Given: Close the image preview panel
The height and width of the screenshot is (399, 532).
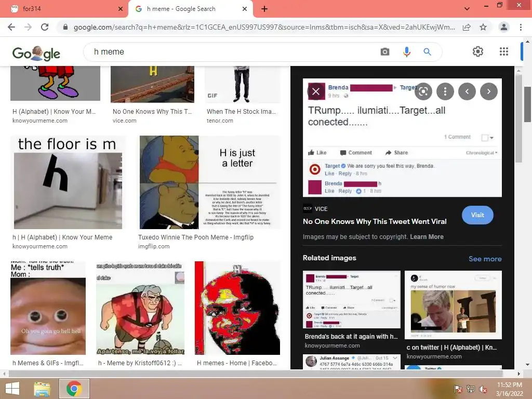Looking at the screenshot, I should click(316, 91).
